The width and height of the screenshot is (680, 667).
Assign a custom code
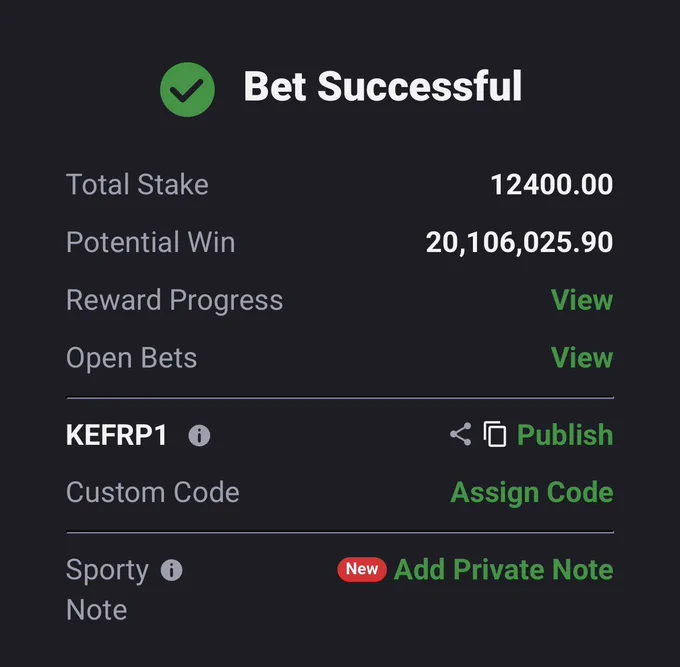532,493
